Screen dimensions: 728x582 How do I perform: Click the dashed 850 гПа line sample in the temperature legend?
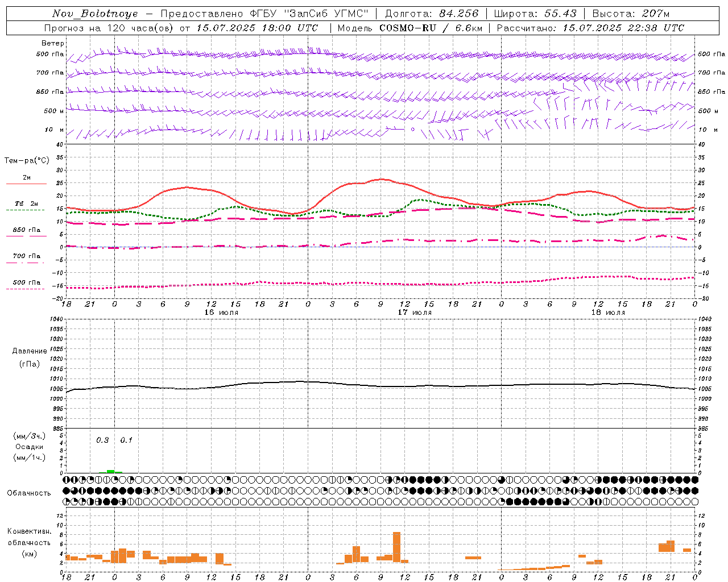click(x=26, y=236)
